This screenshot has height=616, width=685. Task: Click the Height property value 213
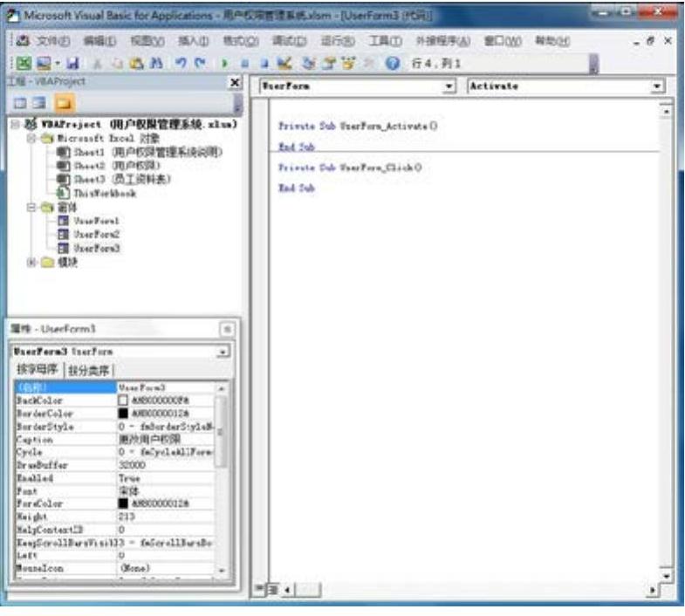[x=166, y=517]
